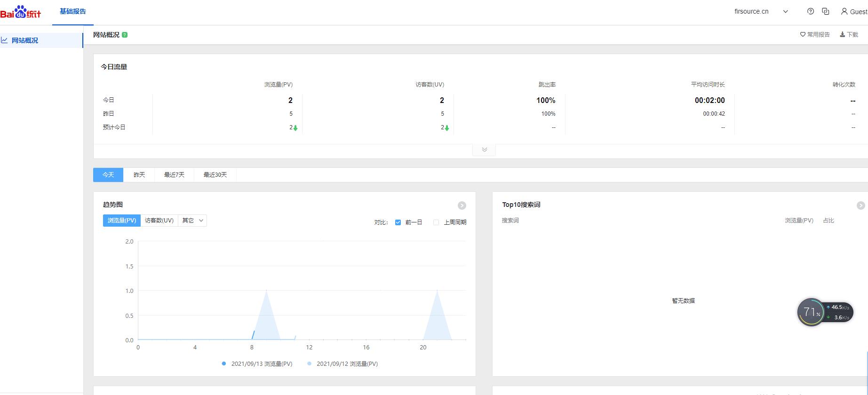Click the 转化次数 column header

click(x=844, y=85)
